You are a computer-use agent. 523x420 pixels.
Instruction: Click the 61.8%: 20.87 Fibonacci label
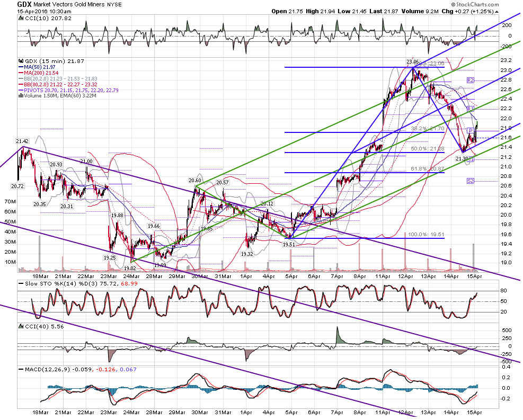pyautogui.click(x=428, y=169)
